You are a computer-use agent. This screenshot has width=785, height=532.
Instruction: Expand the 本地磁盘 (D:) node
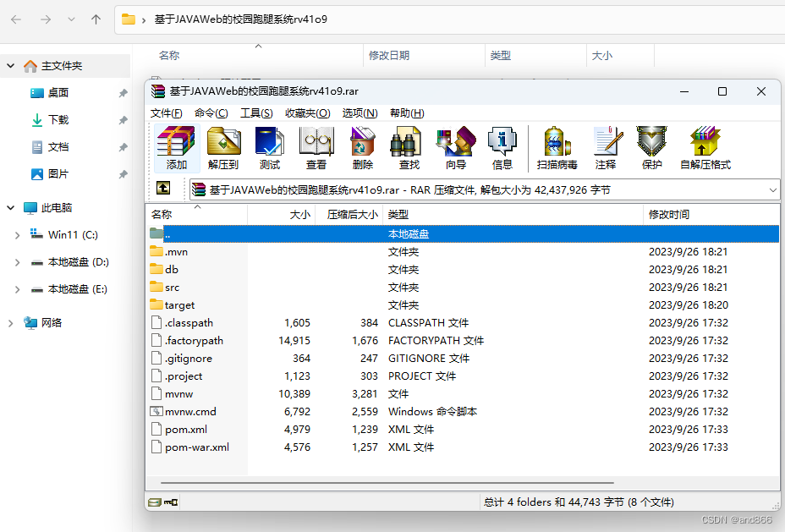pyautogui.click(x=18, y=262)
